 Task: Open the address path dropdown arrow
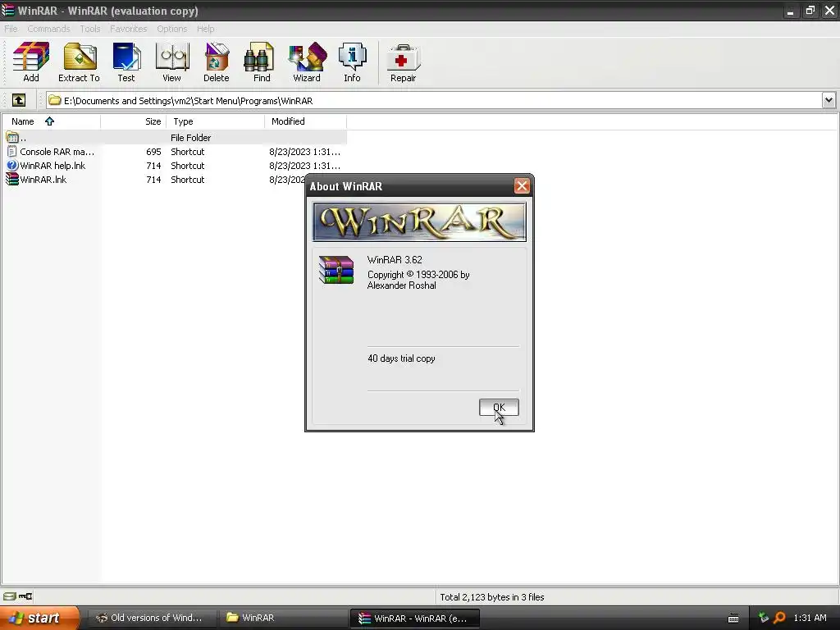[829, 100]
